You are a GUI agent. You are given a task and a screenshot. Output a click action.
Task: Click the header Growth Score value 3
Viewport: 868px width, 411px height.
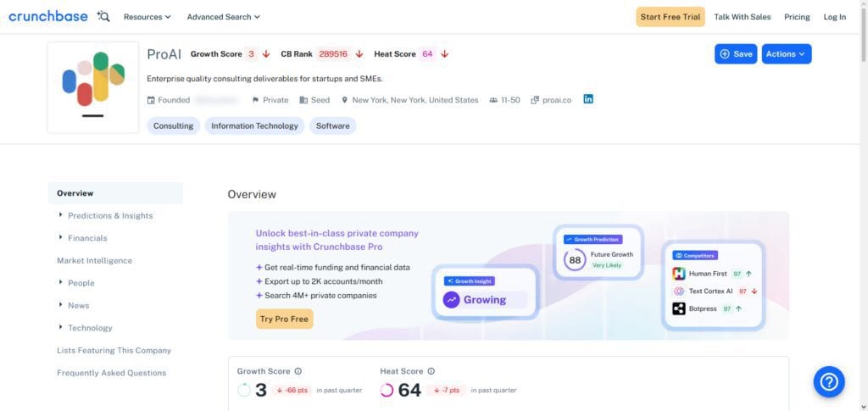pos(251,54)
